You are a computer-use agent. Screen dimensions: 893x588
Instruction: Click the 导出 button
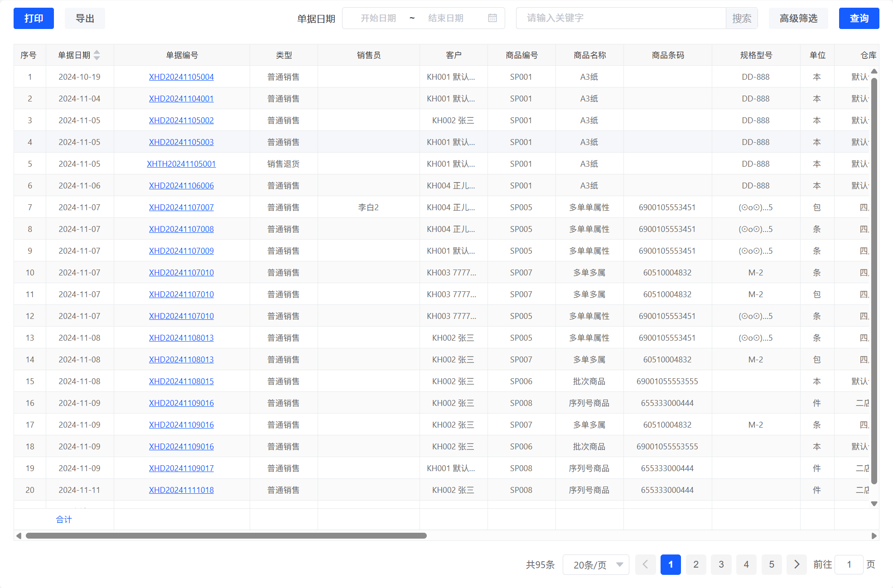click(x=85, y=18)
